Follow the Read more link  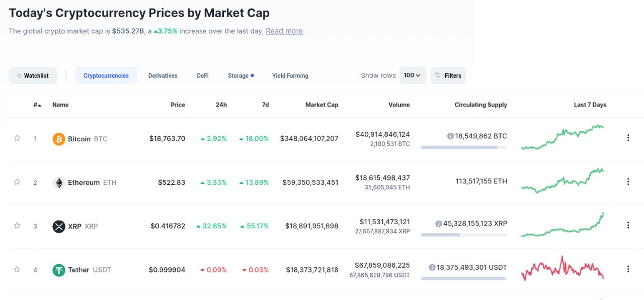284,31
